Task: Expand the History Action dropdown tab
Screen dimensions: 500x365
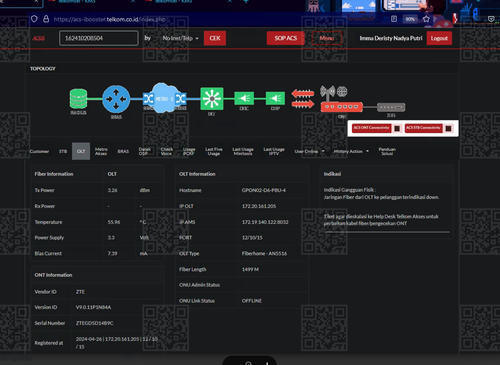Action: coord(351,151)
